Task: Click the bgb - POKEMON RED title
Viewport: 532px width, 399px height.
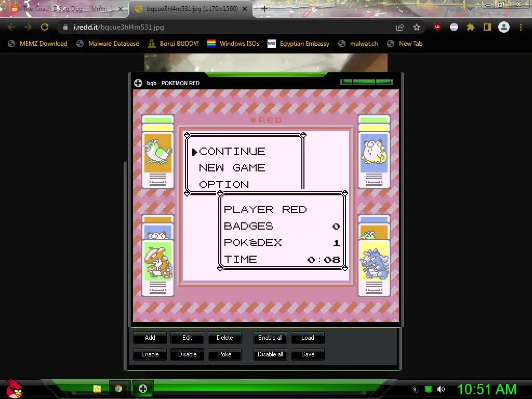Action: 173,83
